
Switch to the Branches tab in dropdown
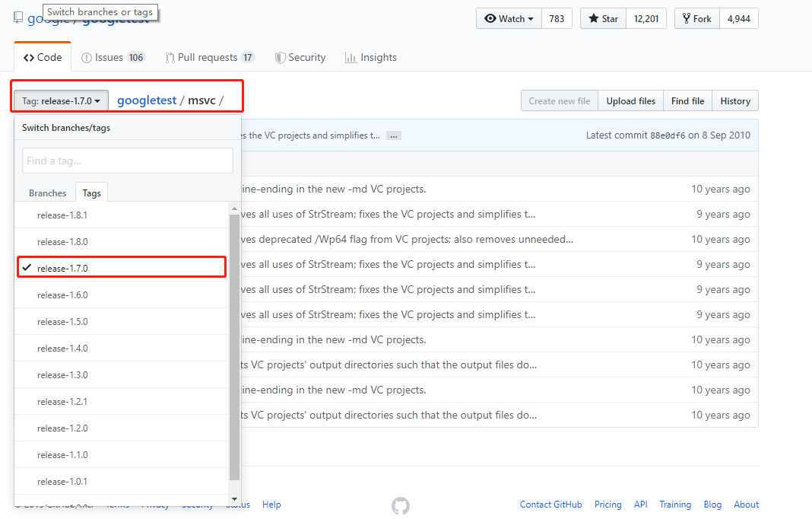[x=48, y=193]
